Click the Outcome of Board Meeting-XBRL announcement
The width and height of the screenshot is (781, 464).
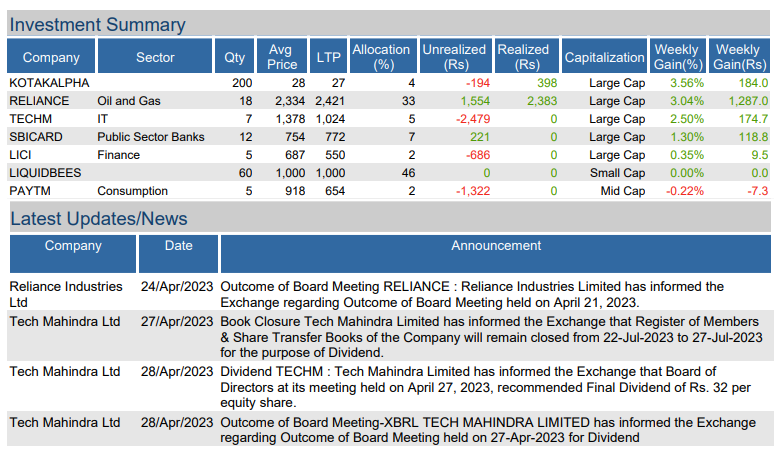click(x=488, y=430)
